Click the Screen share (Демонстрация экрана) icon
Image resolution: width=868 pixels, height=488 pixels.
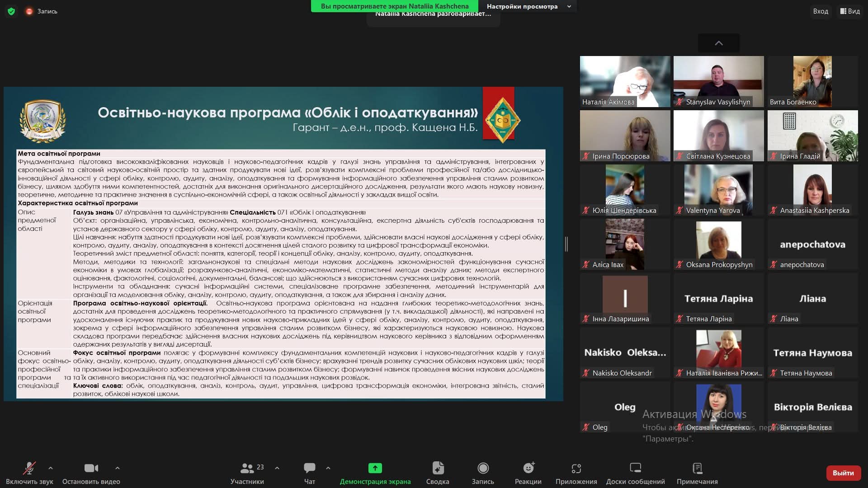tap(375, 468)
